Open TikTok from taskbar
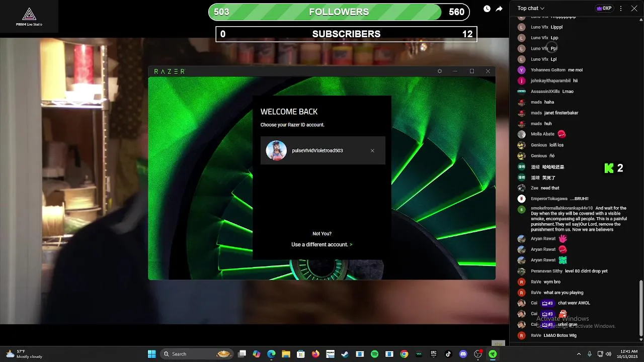Viewport: 644px width, 362px height. click(x=448, y=354)
